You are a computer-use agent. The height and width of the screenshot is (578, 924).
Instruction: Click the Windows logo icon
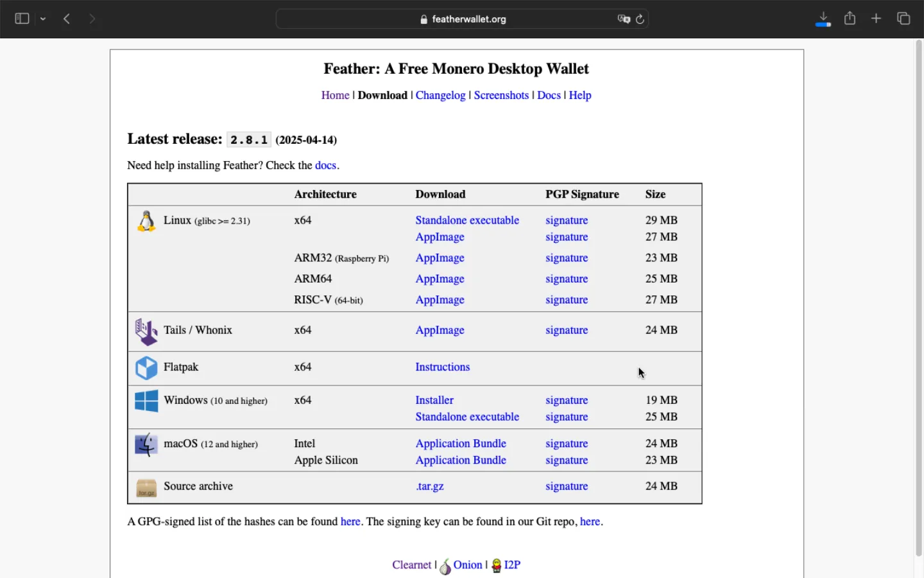(146, 401)
